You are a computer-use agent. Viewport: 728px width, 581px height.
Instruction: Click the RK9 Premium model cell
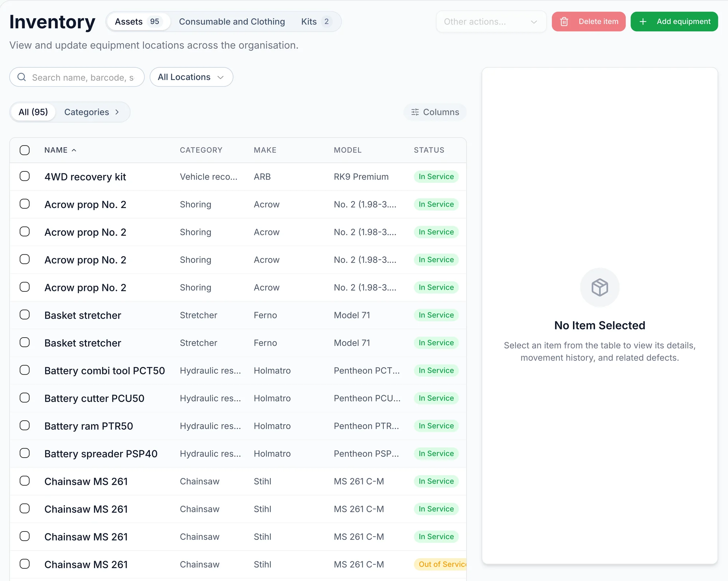pyautogui.click(x=361, y=177)
